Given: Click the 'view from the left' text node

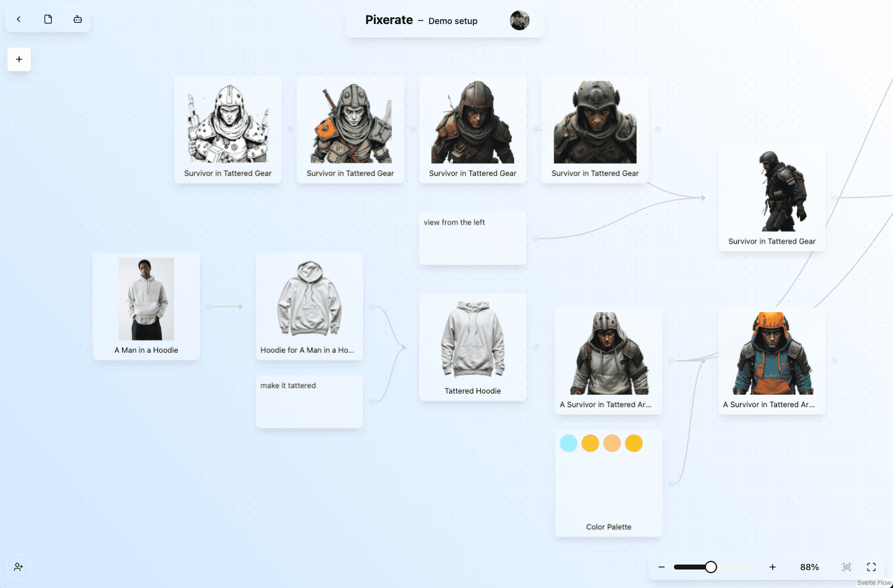Looking at the screenshot, I should click(x=472, y=238).
